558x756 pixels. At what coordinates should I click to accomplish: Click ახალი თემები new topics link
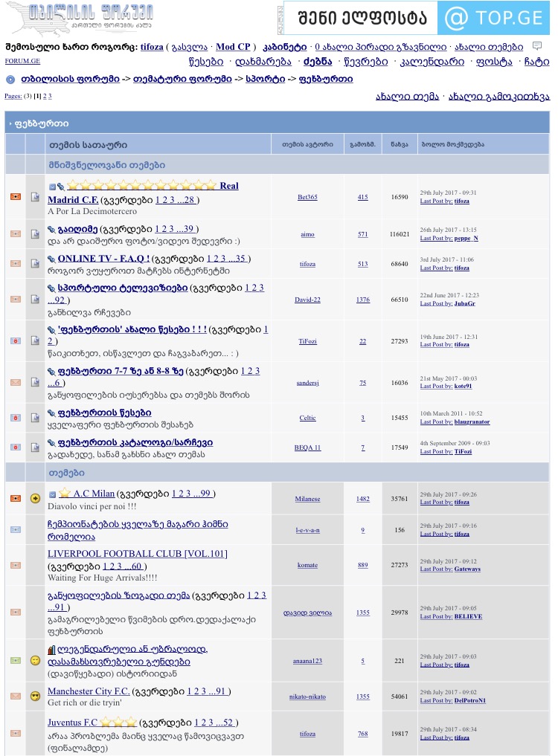pos(489,47)
